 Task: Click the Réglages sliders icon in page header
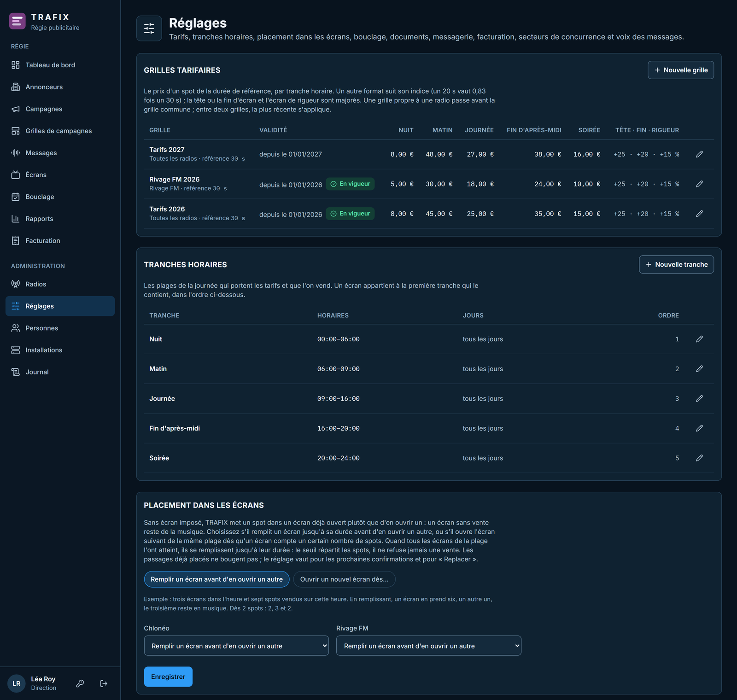149,29
